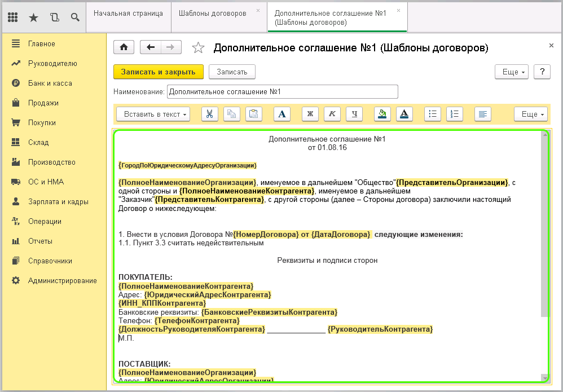Close the form with the × button
Viewport: 563px width, 392px height.
coord(551,46)
